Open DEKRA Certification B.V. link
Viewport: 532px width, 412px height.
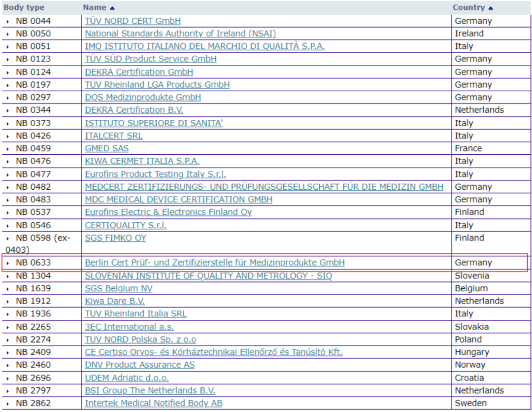click(134, 110)
